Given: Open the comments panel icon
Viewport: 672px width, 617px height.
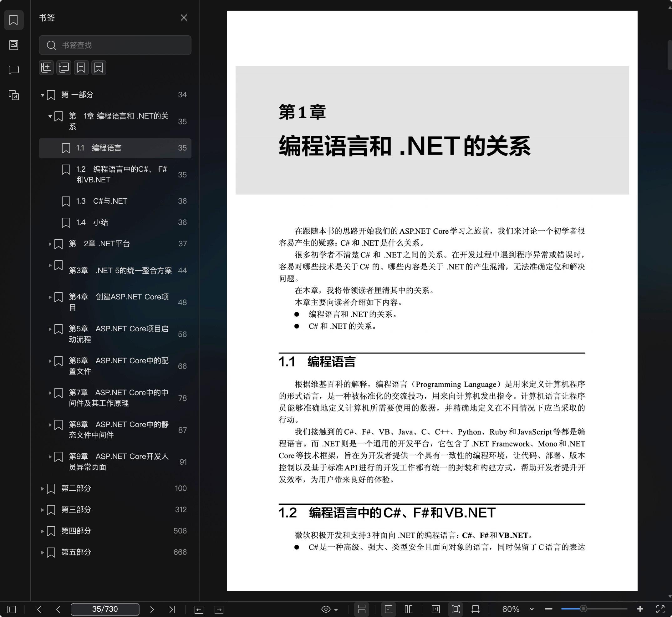Looking at the screenshot, I should 13,70.
